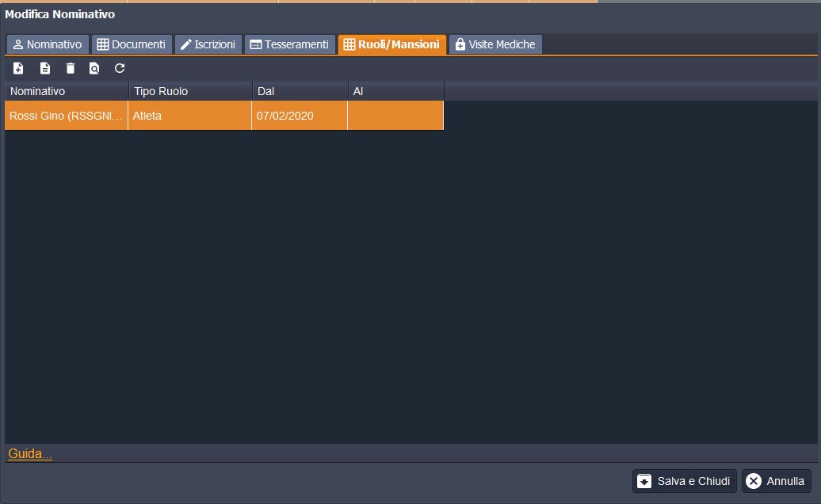The image size is (821, 504).
Task: Click the search/preview record icon
Action: [x=94, y=68]
